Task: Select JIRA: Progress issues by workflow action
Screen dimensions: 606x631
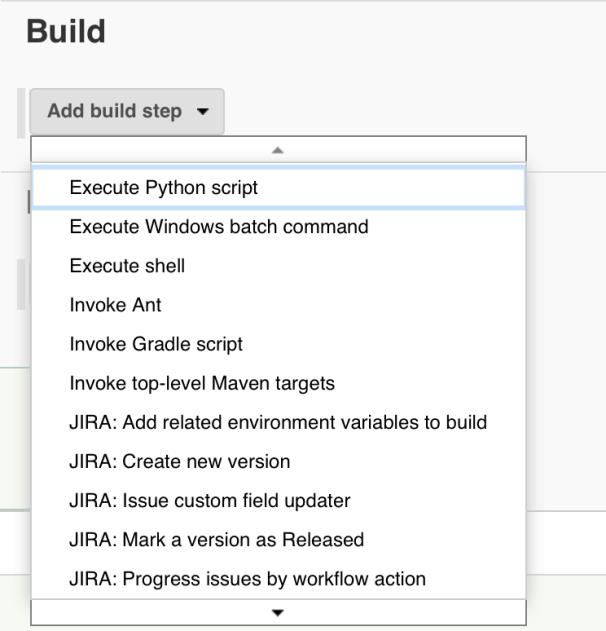Action: click(278, 579)
